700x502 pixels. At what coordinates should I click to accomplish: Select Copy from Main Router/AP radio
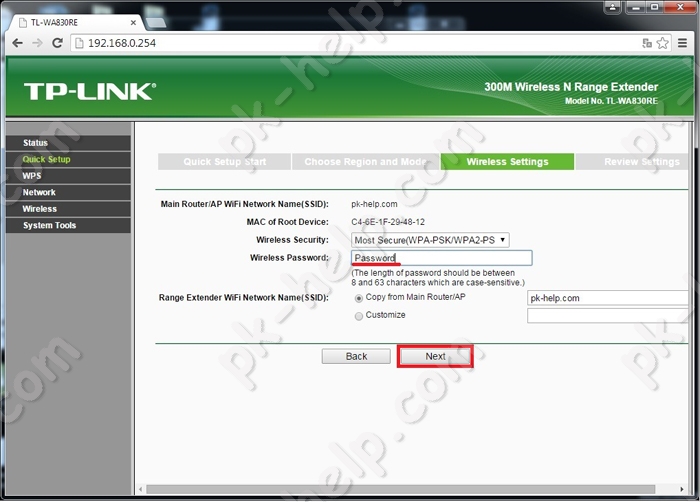coord(358,298)
